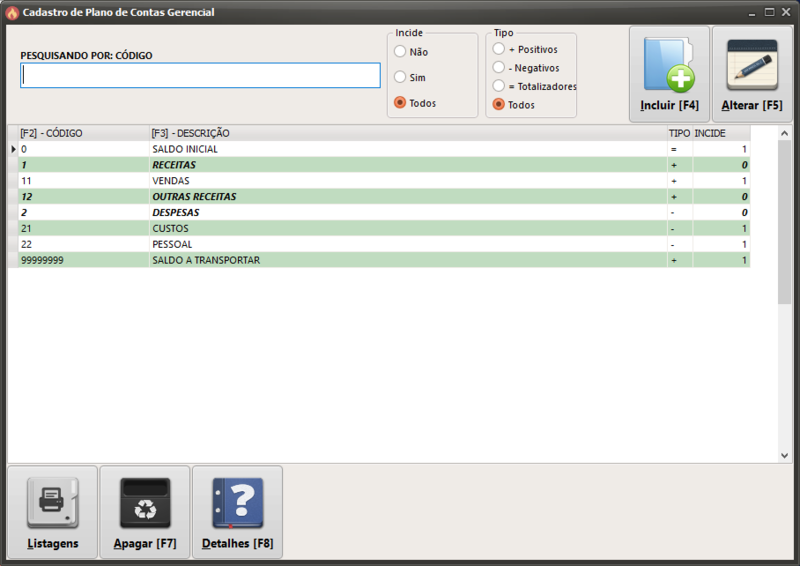
Task: Click code cell 11
Action: coord(84,181)
